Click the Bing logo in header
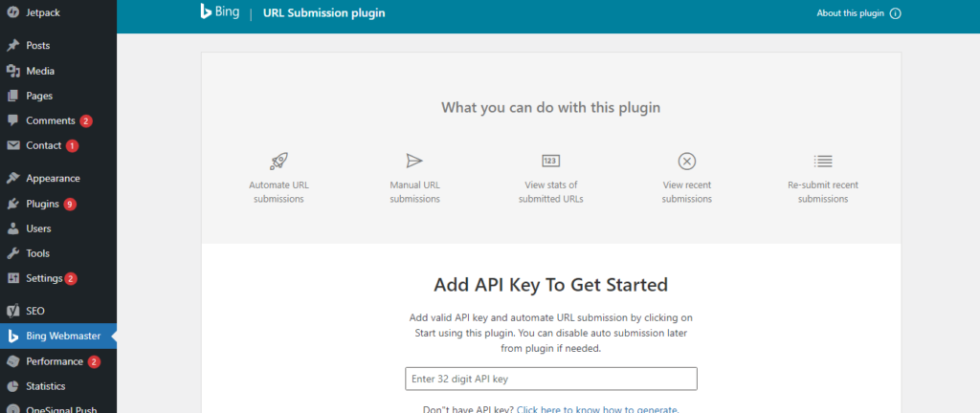The height and width of the screenshot is (413, 980). [x=218, y=12]
